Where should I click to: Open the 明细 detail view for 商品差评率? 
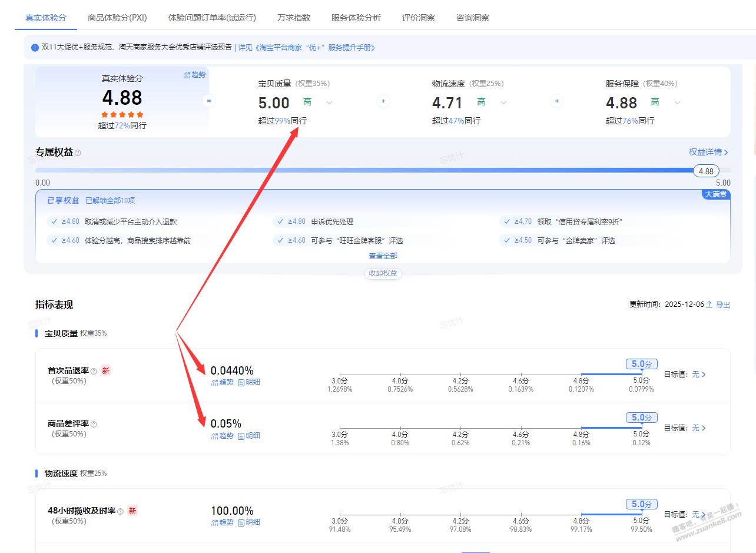tap(249, 435)
